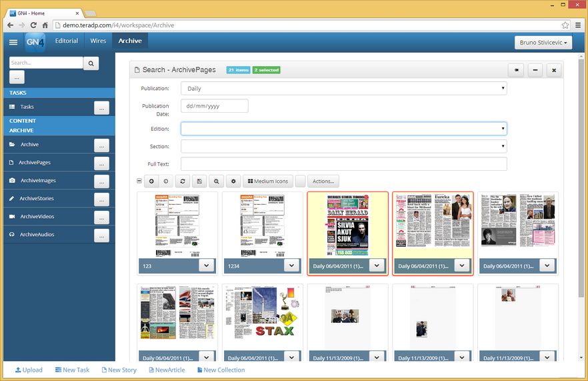Image resolution: width=588 pixels, height=381 pixels.
Task: Open the 123 page thumbnail
Action: [x=177, y=226]
